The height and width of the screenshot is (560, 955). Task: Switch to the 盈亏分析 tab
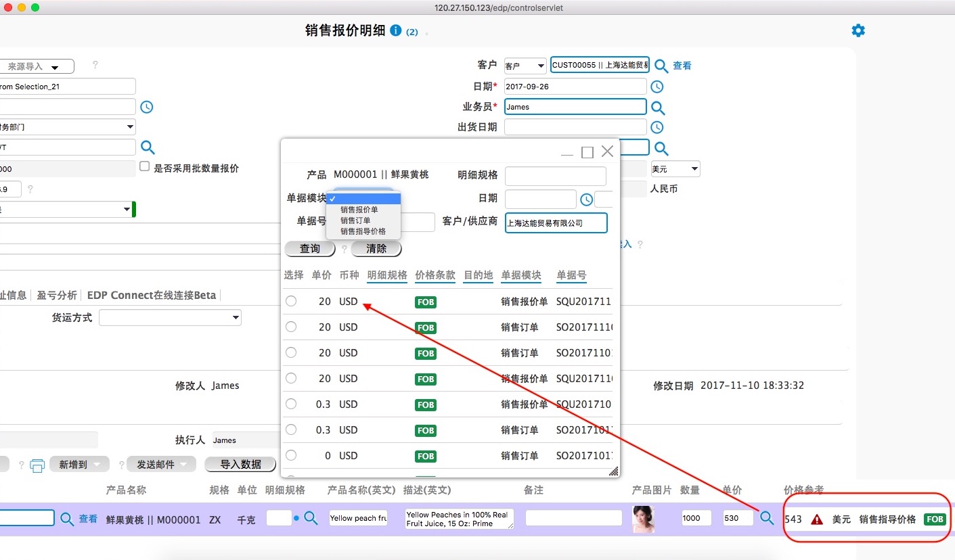pos(57,296)
